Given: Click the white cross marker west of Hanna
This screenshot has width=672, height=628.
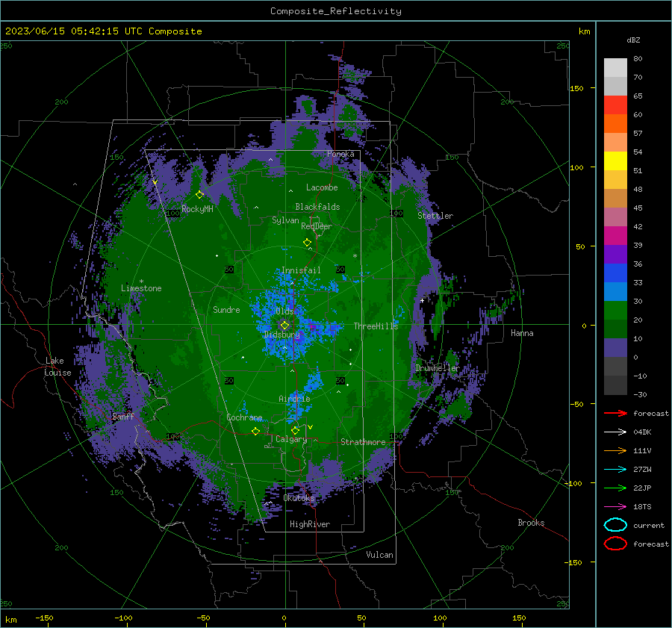Looking at the screenshot, I should tap(422, 300).
